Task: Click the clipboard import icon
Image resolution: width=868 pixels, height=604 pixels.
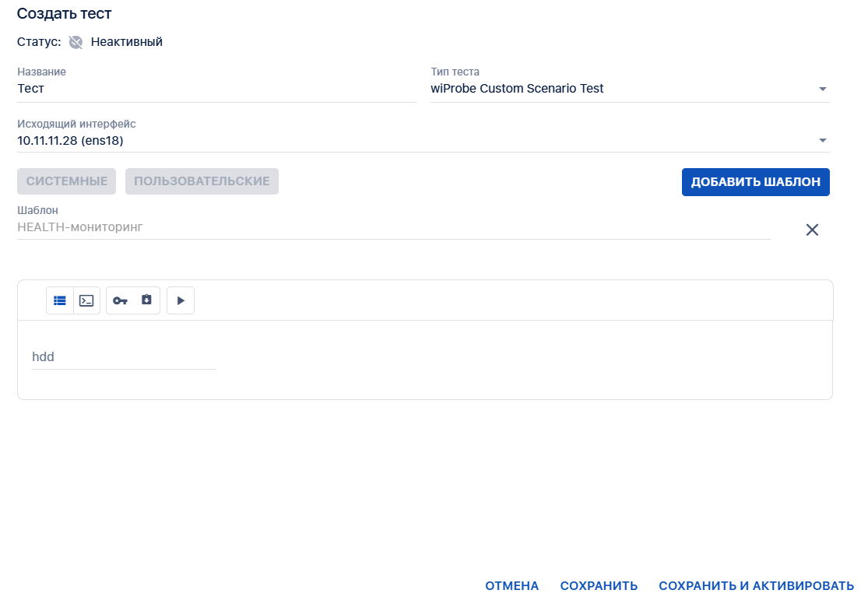Action: coord(146,300)
